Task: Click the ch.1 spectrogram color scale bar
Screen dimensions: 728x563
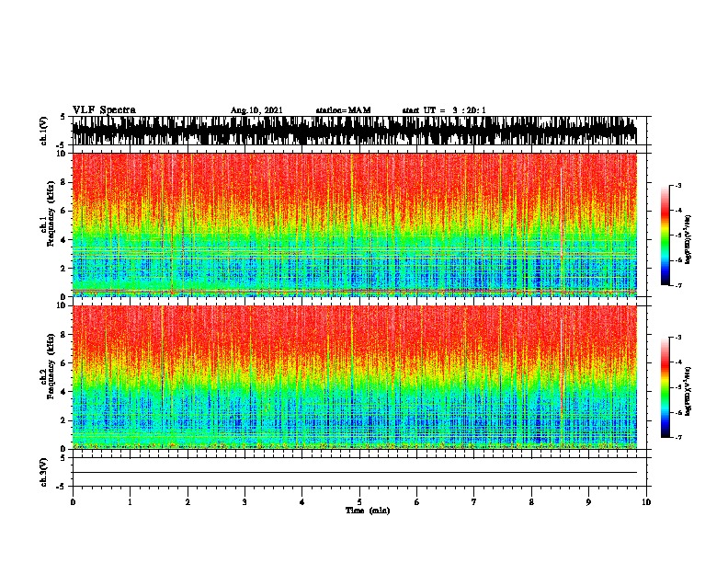Action: tap(665, 236)
